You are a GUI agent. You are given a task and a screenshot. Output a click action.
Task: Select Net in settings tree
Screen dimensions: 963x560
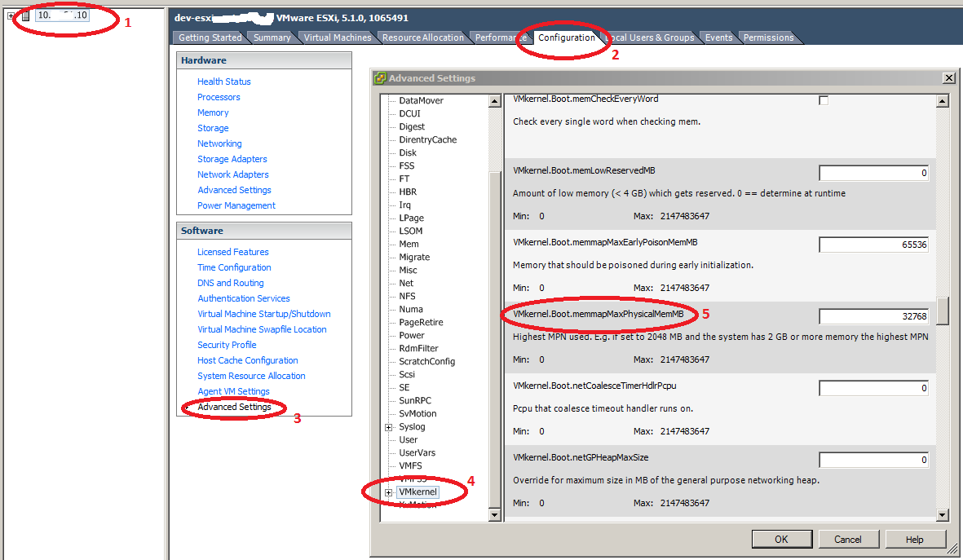coord(406,283)
